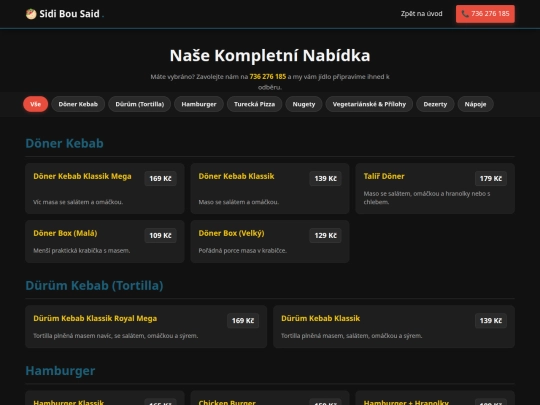Click description 'Pořádná porce masa v krabičce.'

click(x=242, y=251)
